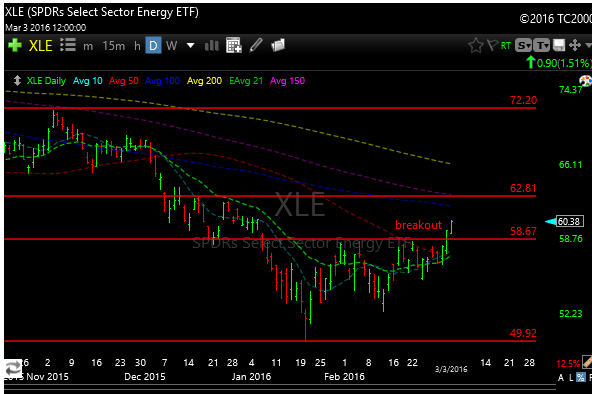Toggle the flag icon for XLE

coord(492,45)
